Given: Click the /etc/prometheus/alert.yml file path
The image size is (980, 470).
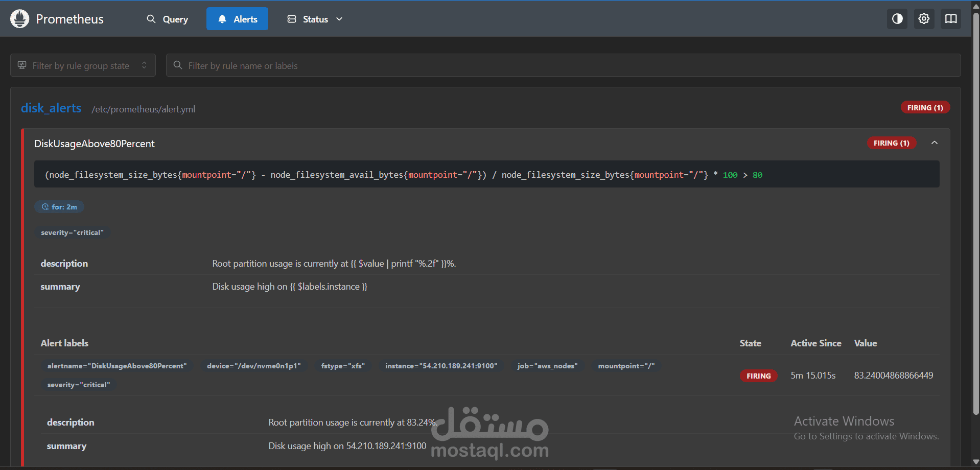Looking at the screenshot, I should point(144,109).
